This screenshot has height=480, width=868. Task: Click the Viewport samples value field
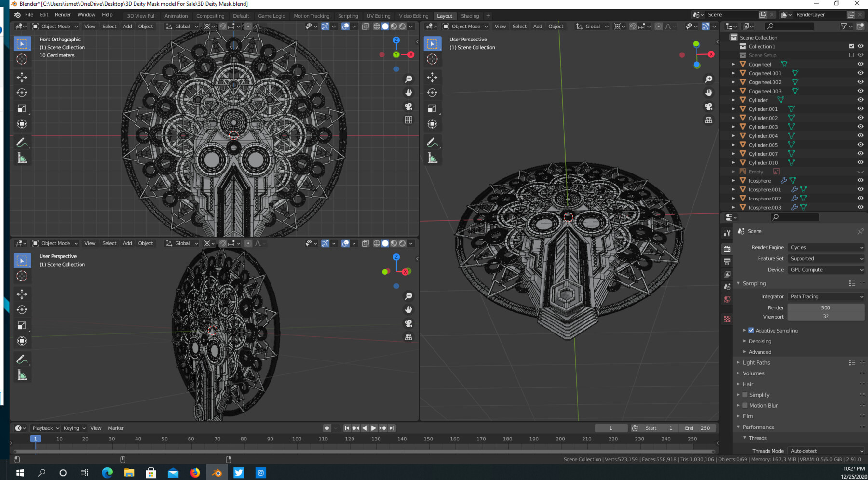tap(826, 317)
